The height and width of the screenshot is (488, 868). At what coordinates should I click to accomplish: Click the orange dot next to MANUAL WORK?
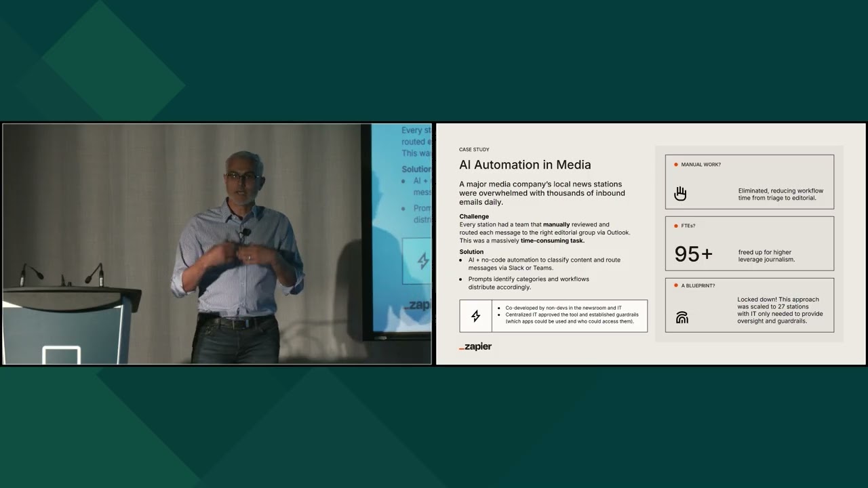pos(676,165)
